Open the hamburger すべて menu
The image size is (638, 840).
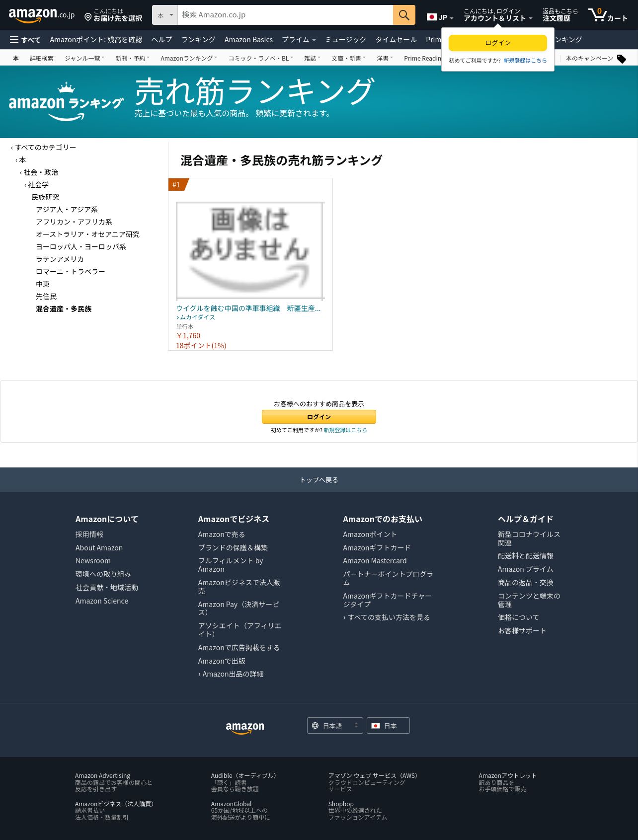(x=25, y=40)
